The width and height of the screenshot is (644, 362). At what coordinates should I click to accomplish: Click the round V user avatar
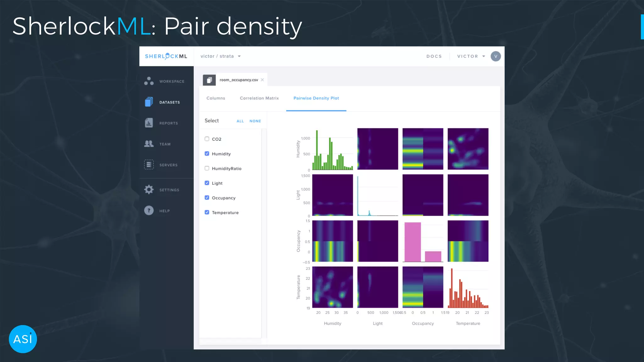(496, 56)
